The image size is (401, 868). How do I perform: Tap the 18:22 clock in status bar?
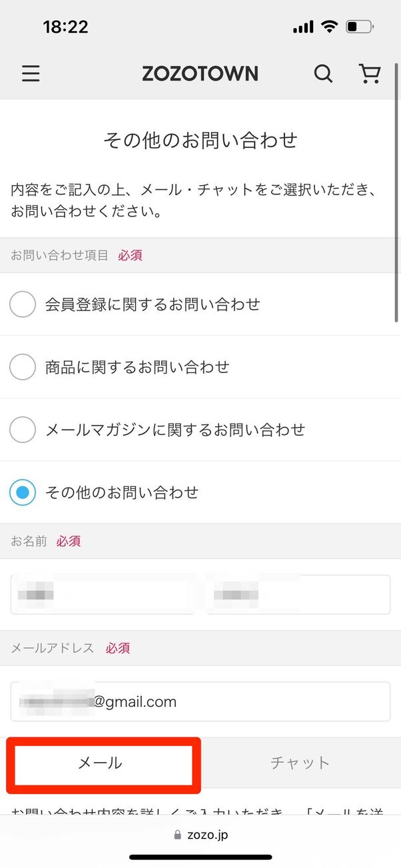click(65, 27)
